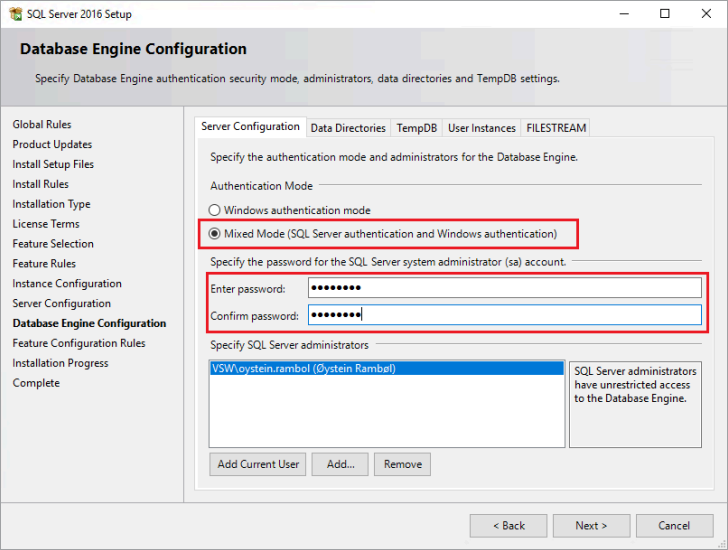Viewport: 728px width, 550px height.
Task: Maximize the setup window
Action: click(665, 14)
